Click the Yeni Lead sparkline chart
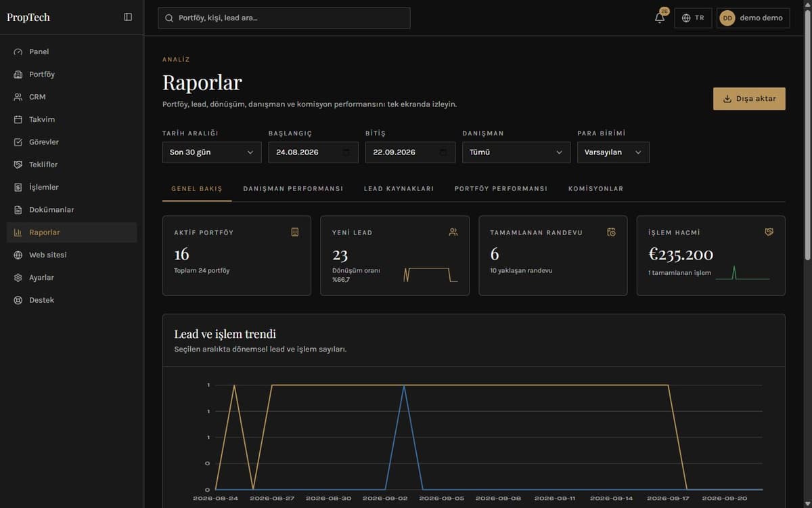This screenshot has height=508, width=812. (430, 274)
